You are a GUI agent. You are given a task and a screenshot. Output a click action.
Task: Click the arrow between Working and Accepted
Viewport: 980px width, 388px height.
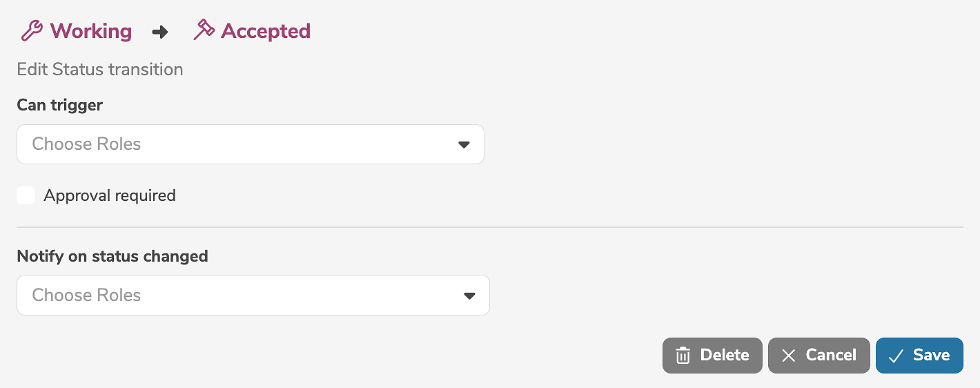point(160,32)
